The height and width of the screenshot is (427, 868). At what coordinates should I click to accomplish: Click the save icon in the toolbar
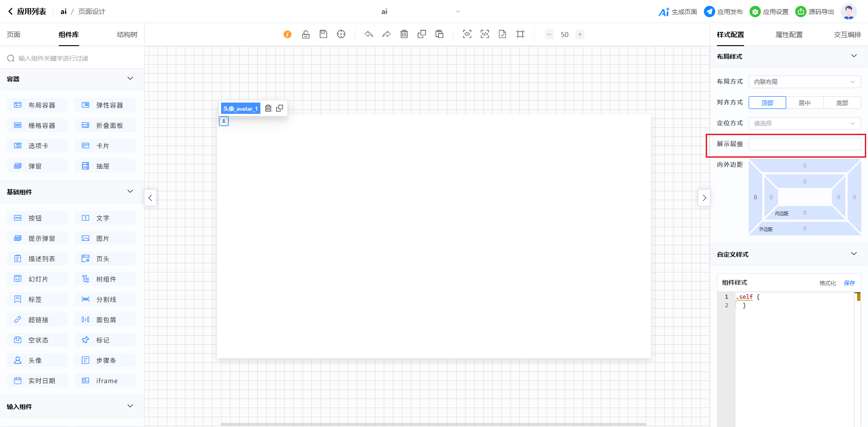tap(323, 34)
